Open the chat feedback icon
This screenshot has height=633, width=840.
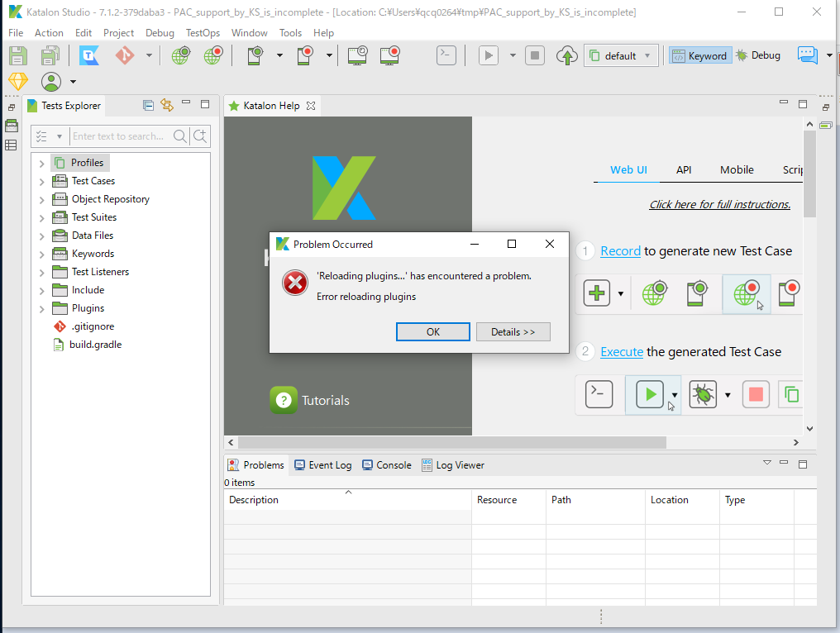coord(807,55)
